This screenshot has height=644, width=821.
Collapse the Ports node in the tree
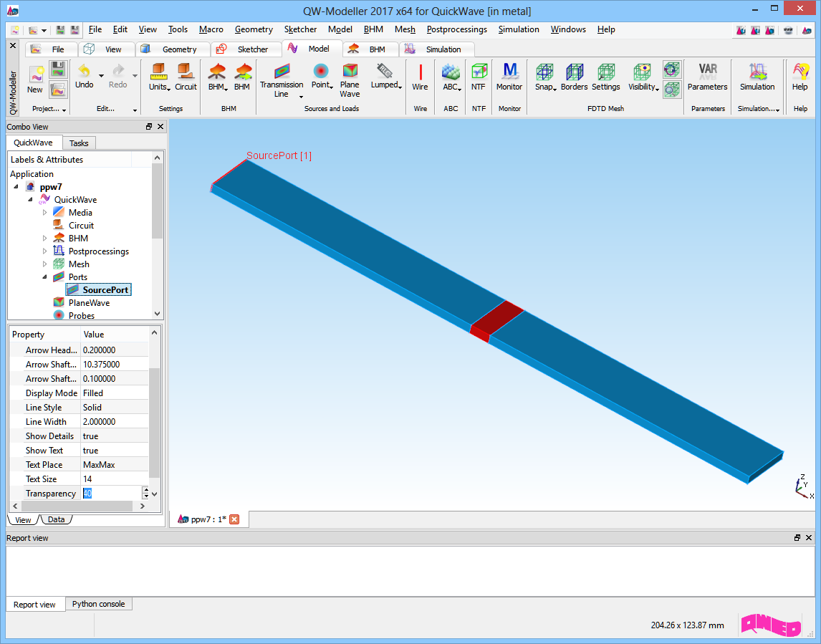(x=44, y=277)
